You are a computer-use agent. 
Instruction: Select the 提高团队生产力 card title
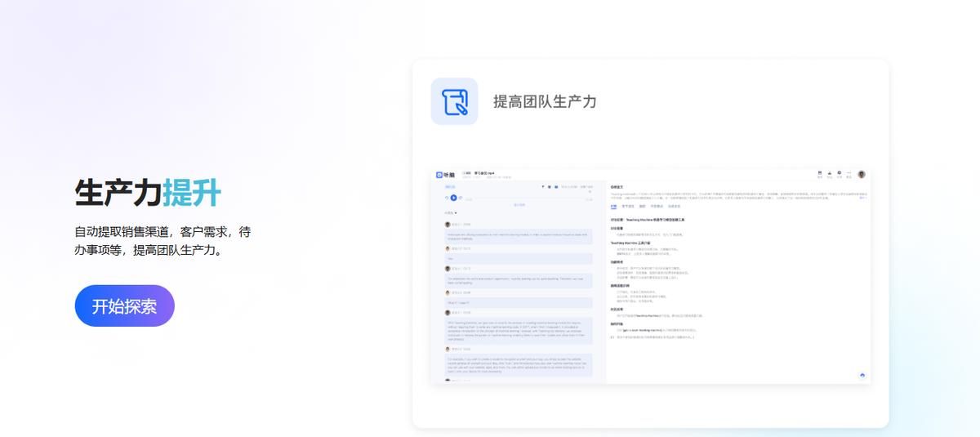coord(545,101)
